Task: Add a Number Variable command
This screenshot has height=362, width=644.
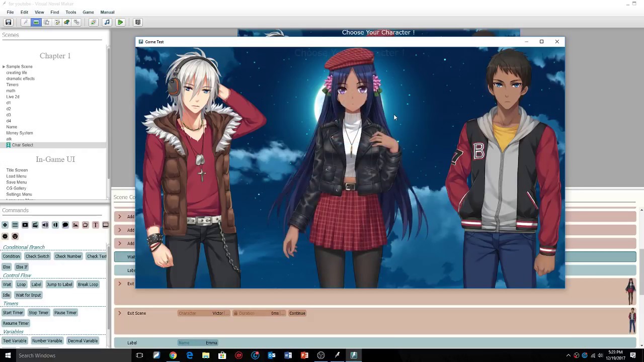Action: pyautogui.click(x=47, y=341)
